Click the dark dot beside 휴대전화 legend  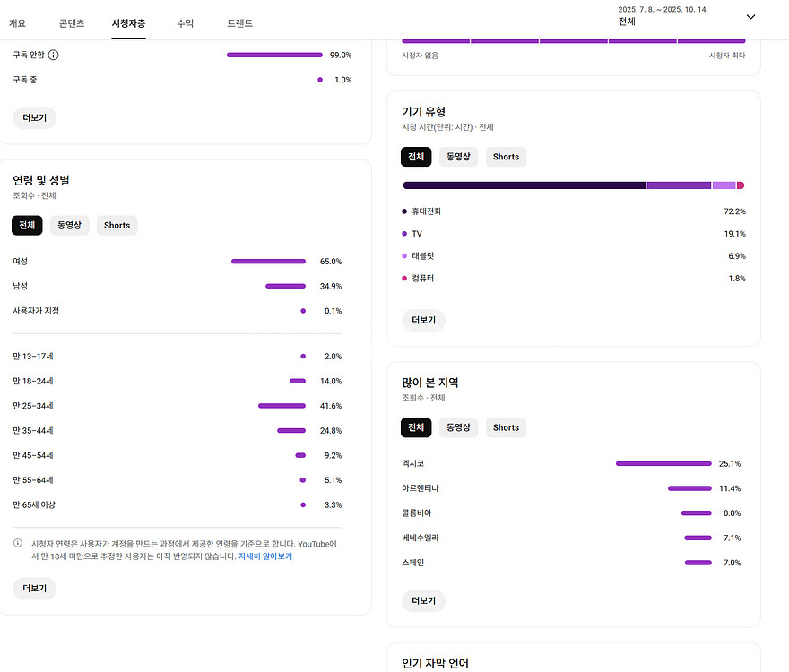click(404, 211)
